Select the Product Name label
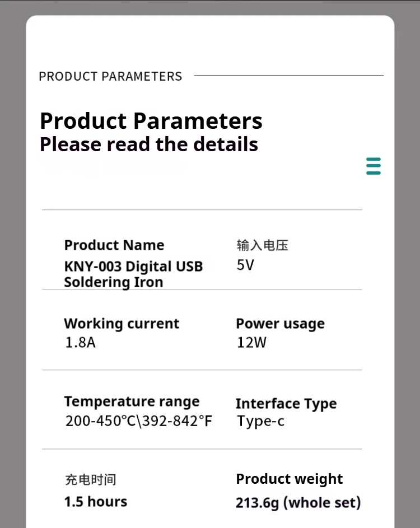The width and height of the screenshot is (420, 528). (114, 245)
